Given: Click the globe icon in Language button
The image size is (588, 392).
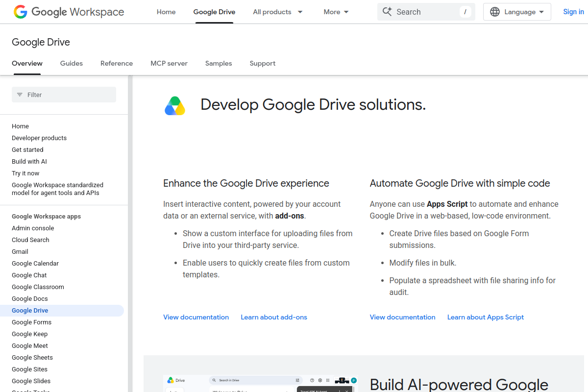Looking at the screenshot, I should pos(495,12).
